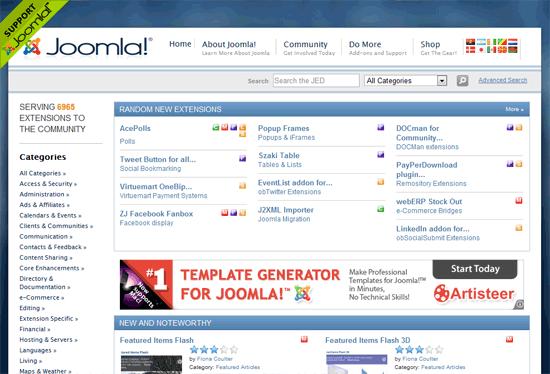The image size is (550, 374).
Task: Open the Access & Security category
Action: click(48, 184)
